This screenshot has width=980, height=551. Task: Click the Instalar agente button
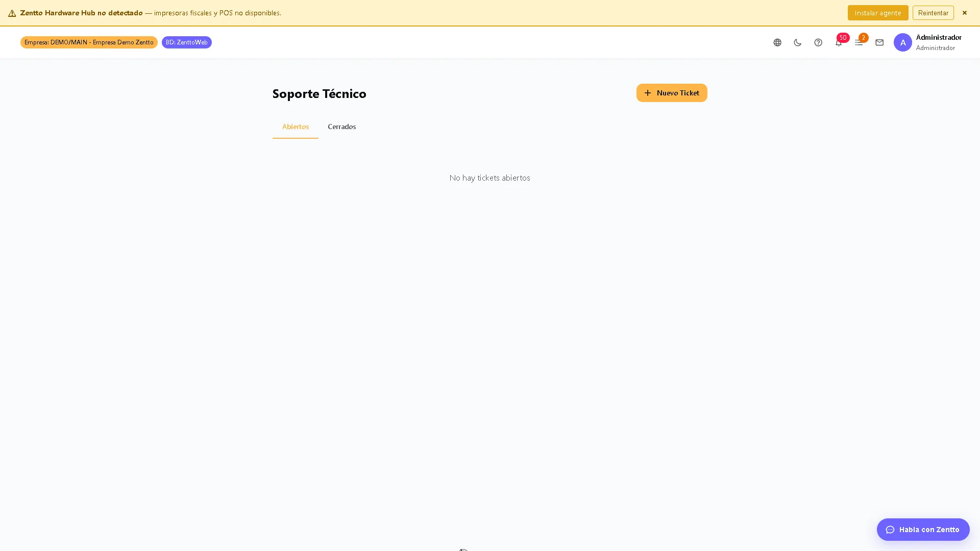pos(878,13)
